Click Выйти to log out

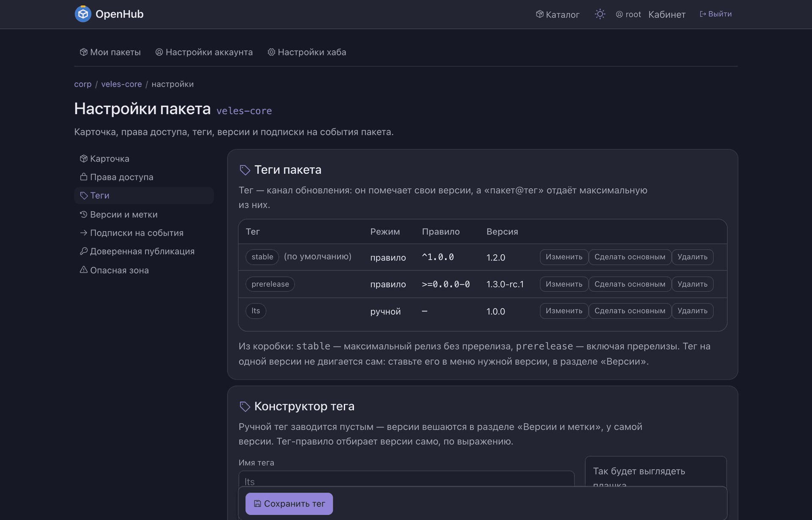click(716, 14)
